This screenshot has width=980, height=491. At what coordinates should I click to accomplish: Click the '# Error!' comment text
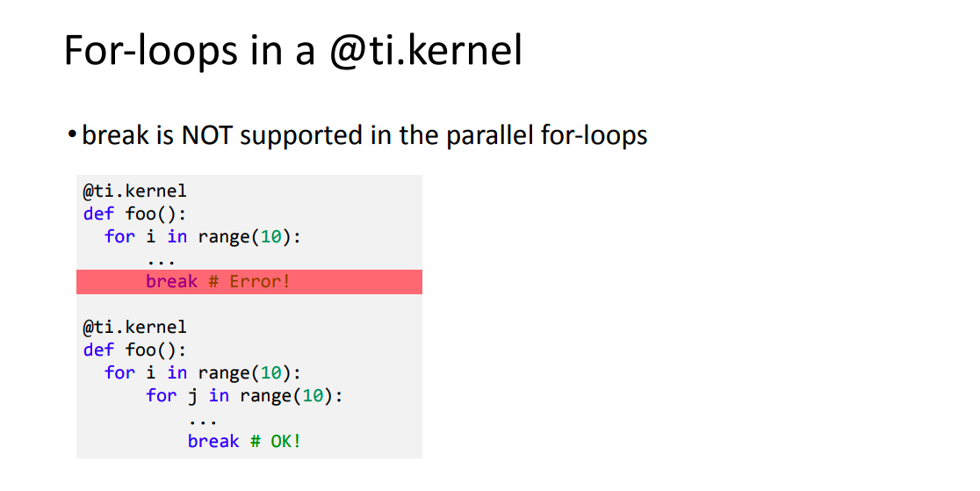click(249, 281)
